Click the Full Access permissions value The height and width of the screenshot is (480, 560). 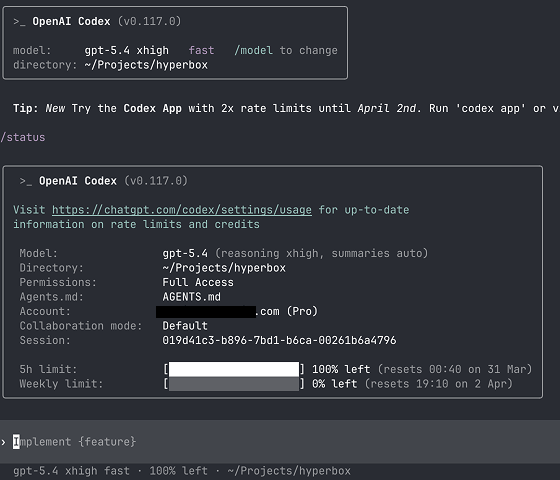point(198,282)
